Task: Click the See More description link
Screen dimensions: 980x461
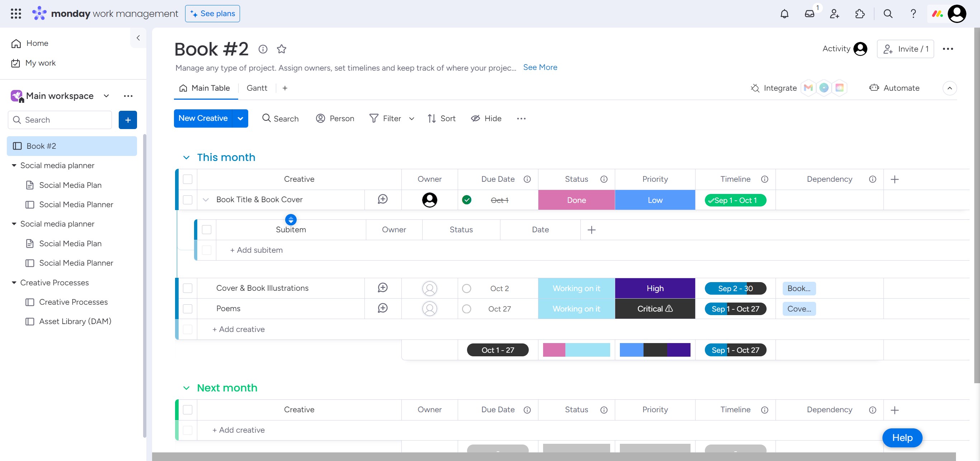Action: pos(540,67)
